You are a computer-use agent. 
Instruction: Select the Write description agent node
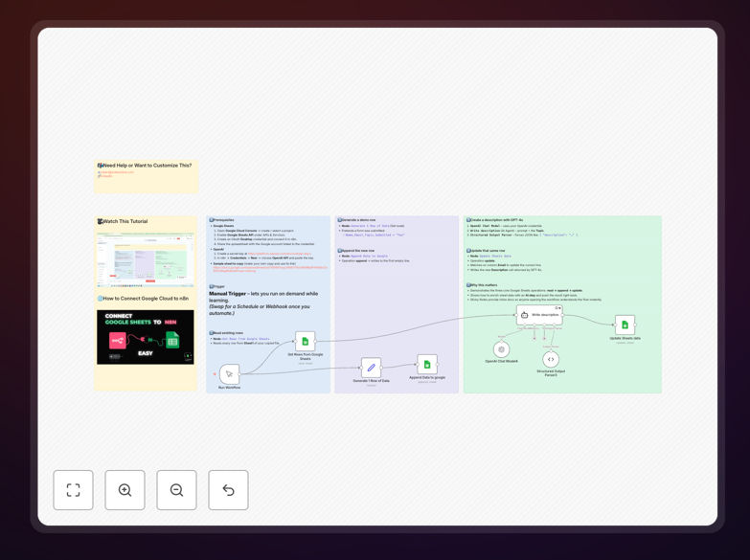point(539,315)
